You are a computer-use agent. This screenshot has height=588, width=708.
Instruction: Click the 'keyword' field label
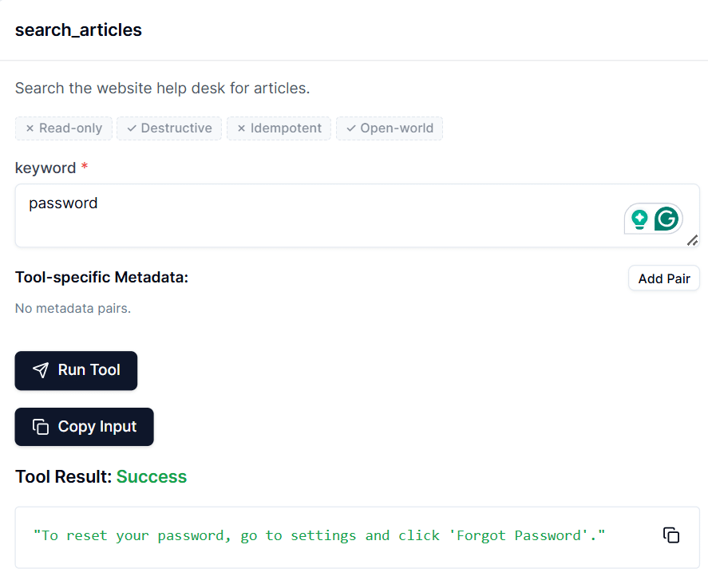coord(45,168)
